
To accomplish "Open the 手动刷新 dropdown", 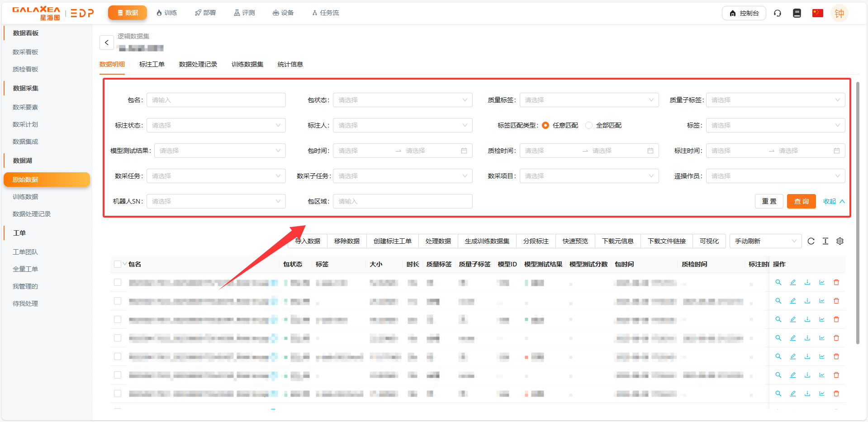I will pyautogui.click(x=765, y=241).
